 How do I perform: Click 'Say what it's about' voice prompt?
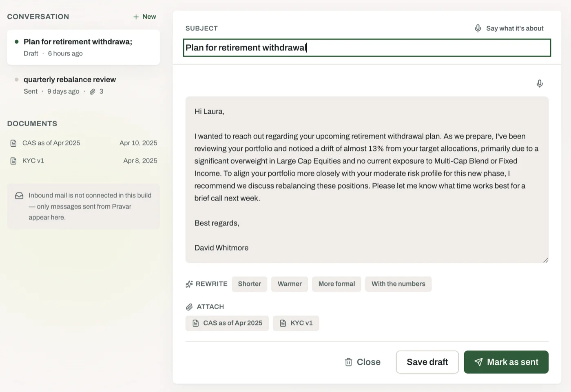pos(509,28)
